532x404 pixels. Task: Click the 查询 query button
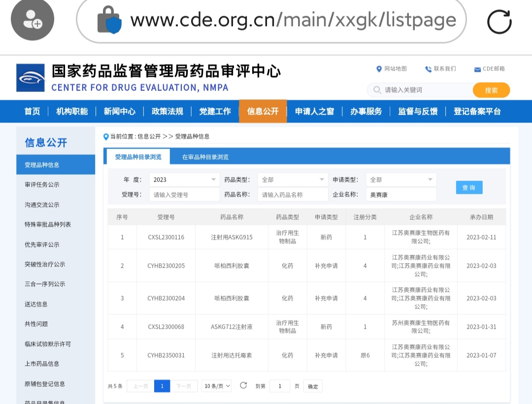pos(469,187)
